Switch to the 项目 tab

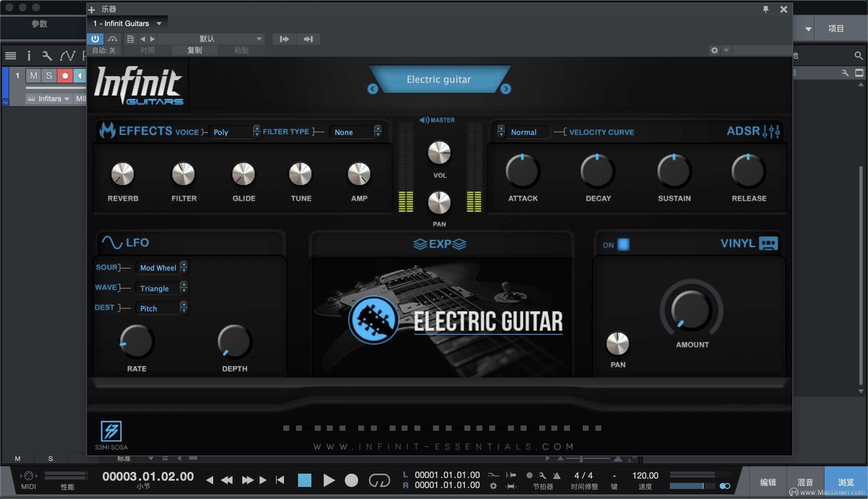pyautogui.click(x=836, y=28)
